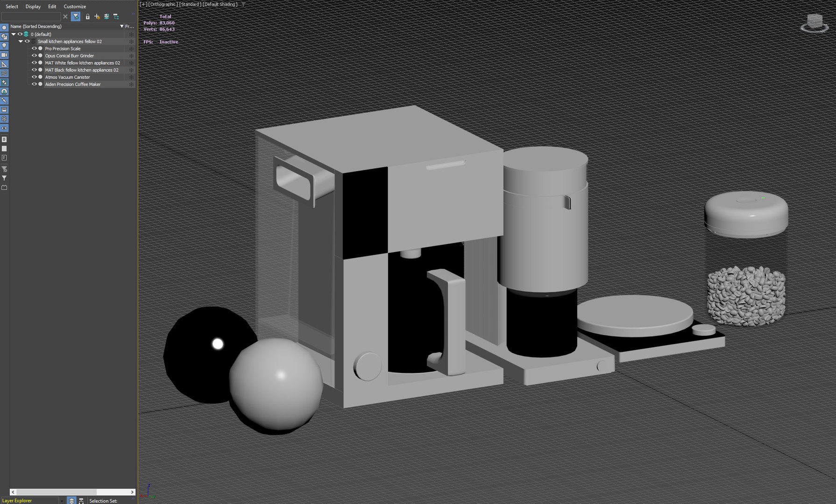Click the create new layer icon

[x=97, y=16]
